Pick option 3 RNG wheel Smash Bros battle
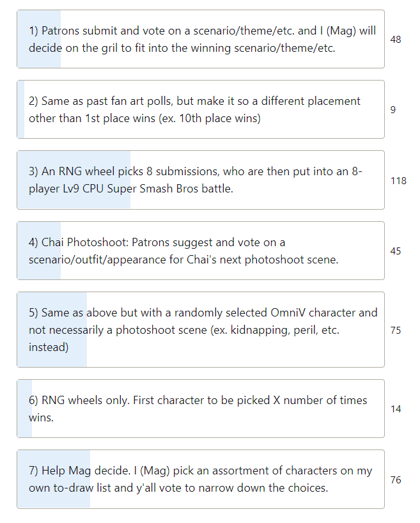Screen dimensions: 420x523 pyautogui.click(x=201, y=180)
